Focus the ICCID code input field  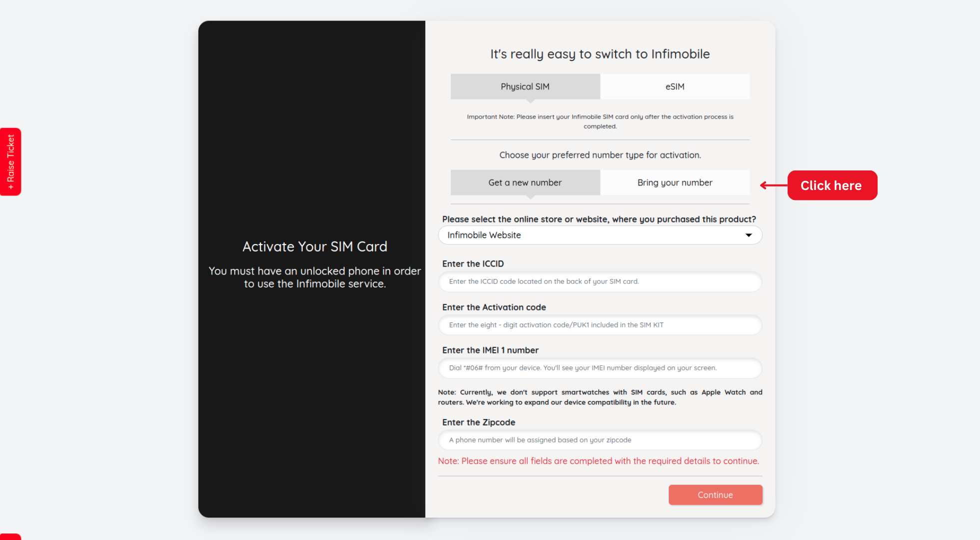pos(600,281)
